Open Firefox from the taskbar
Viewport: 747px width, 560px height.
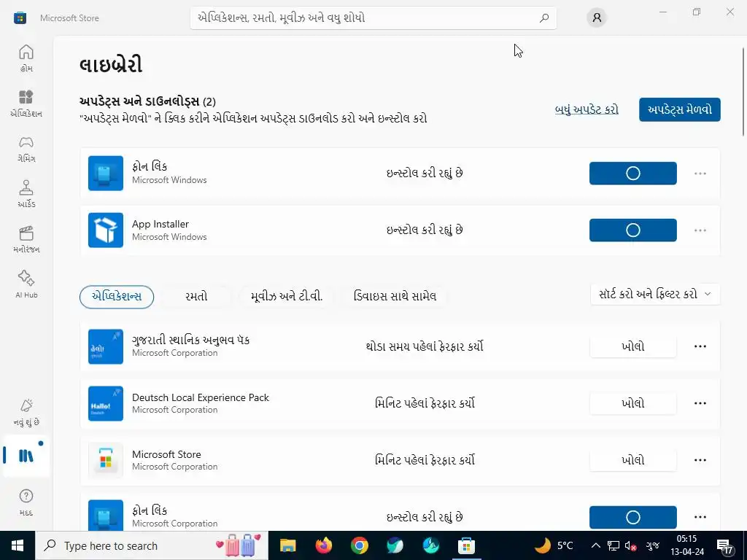click(324, 545)
